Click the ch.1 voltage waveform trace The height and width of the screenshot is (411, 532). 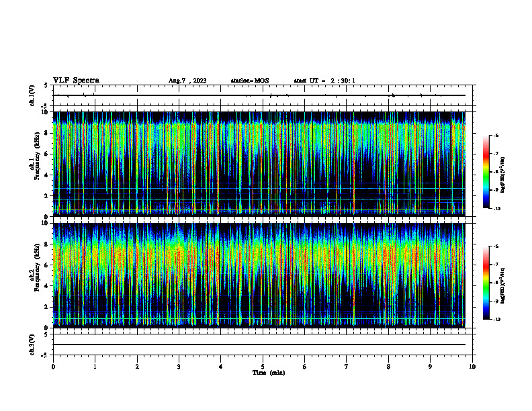click(259, 95)
